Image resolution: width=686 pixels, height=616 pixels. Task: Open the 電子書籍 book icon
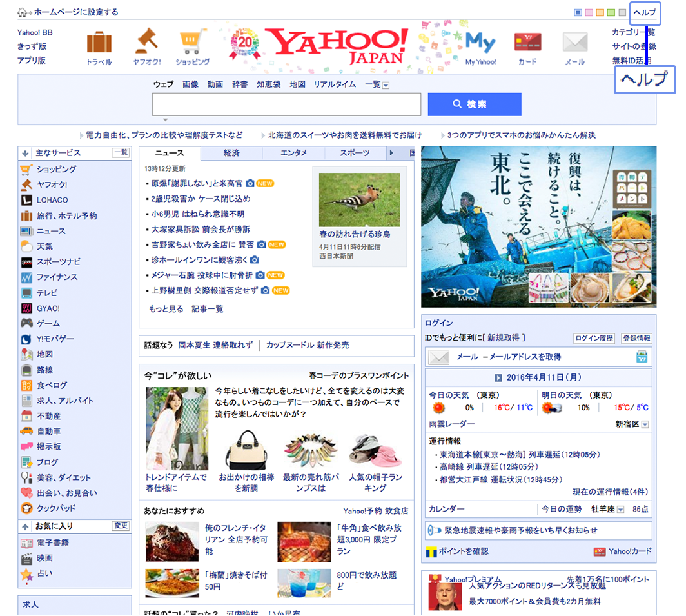(26, 543)
